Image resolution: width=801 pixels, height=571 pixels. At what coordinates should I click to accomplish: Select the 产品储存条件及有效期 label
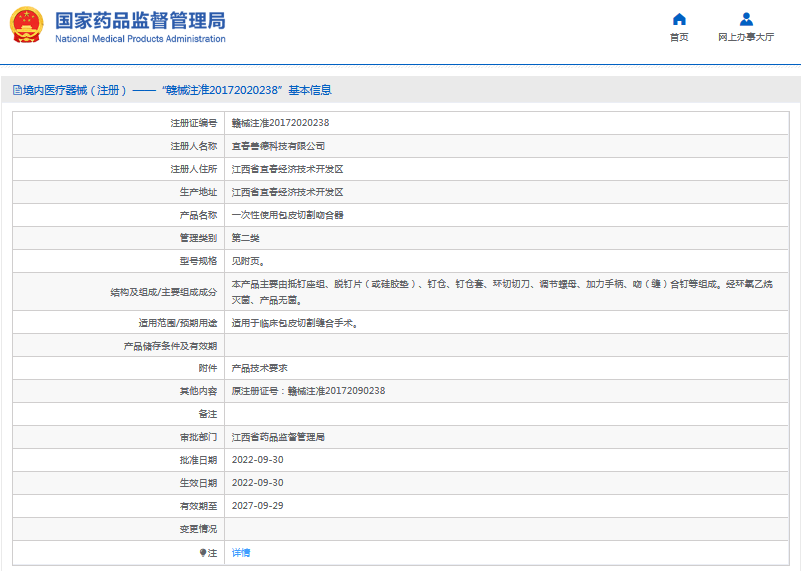pos(170,346)
